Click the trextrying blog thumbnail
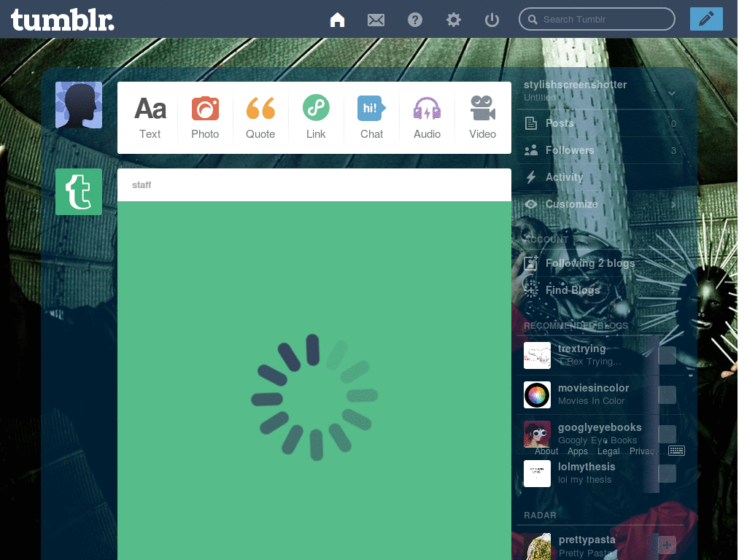 pos(537,355)
